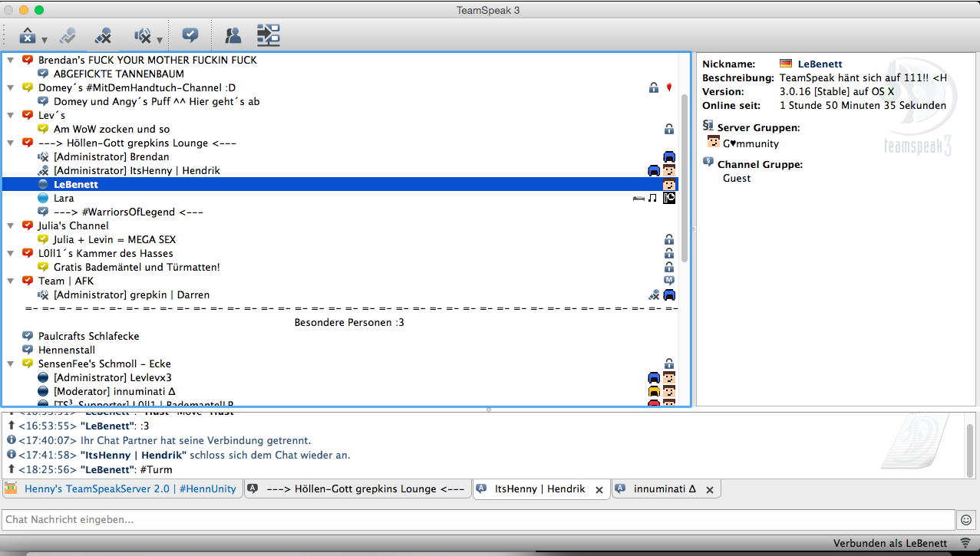980x556 pixels.
Task: Collapse the Brendan's channel tree arrow
Action: pos(10,60)
